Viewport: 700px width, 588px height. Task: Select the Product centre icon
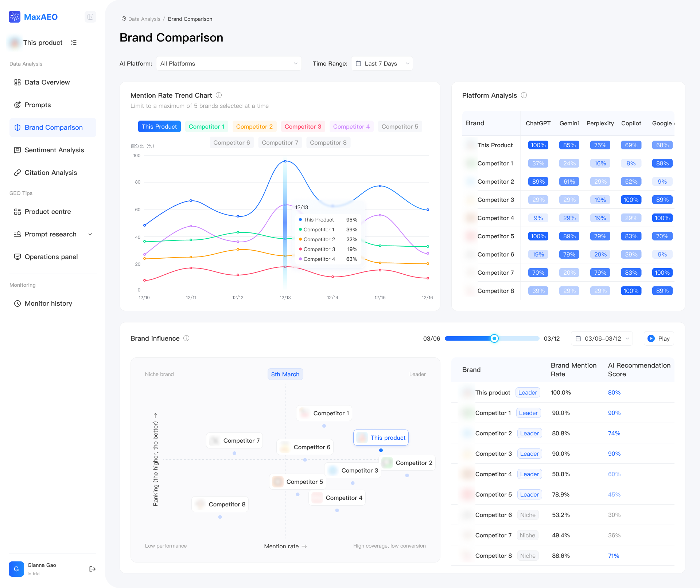click(x=17, y=211)
